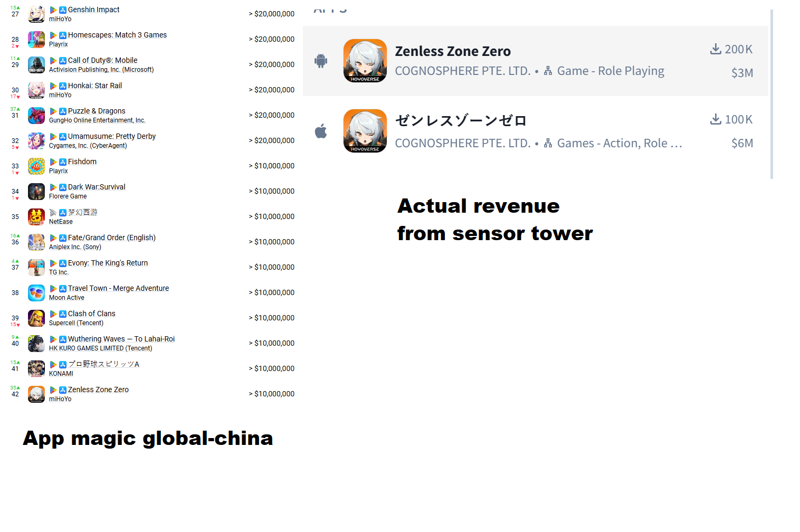
Task: Open Wuthering Waves app icon
Action: [36, 344]
